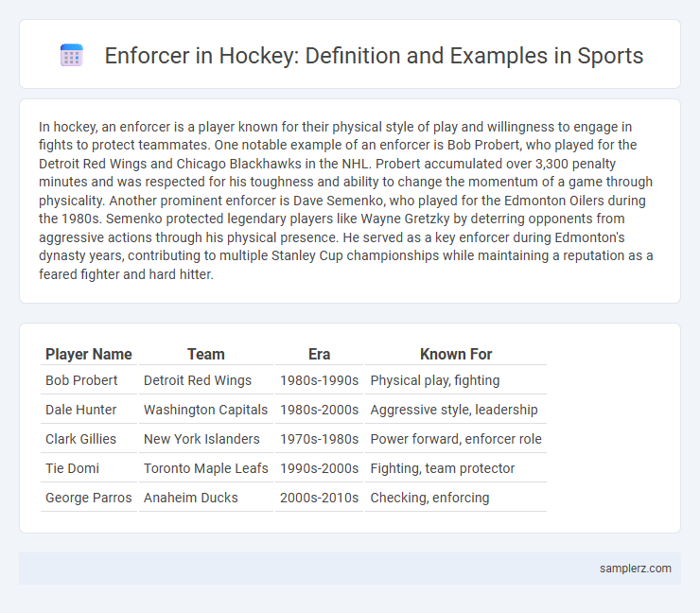Click the Physical play, fighting cell
The image size is (700, 613).
click(x=456, y=380)
